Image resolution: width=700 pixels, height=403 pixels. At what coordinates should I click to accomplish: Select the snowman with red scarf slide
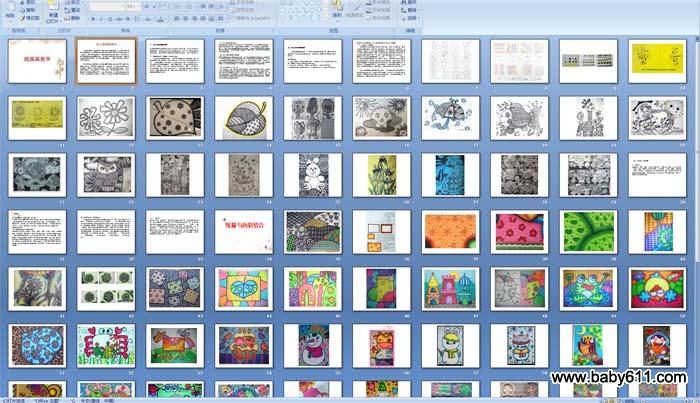point(312,346)
